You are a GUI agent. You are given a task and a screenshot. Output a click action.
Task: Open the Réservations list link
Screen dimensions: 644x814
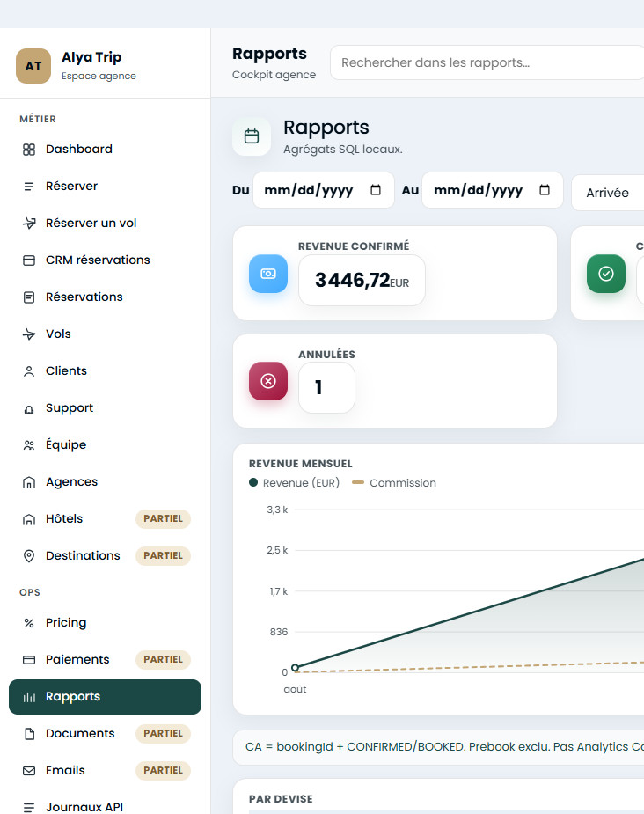[105, 297]
